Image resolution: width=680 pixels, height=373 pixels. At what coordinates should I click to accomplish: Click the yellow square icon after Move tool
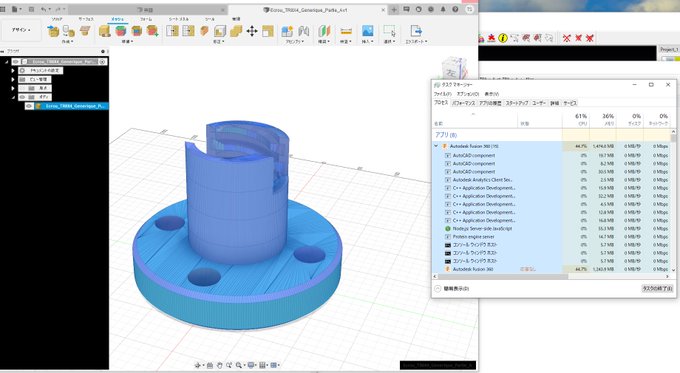click(x=268, y=31)
